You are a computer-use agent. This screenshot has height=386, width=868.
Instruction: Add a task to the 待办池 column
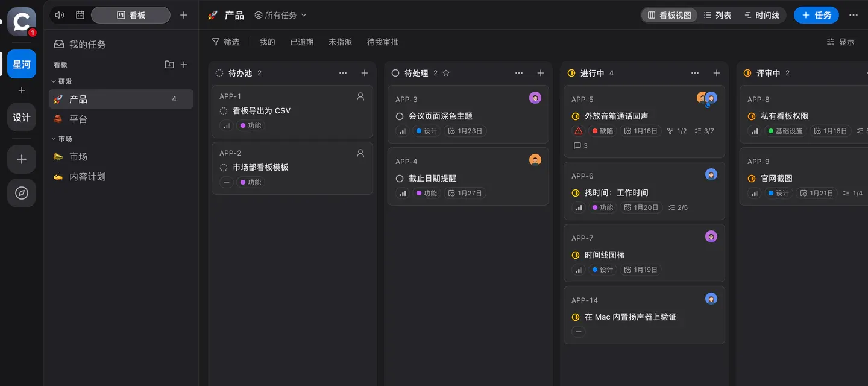point(365,73)
